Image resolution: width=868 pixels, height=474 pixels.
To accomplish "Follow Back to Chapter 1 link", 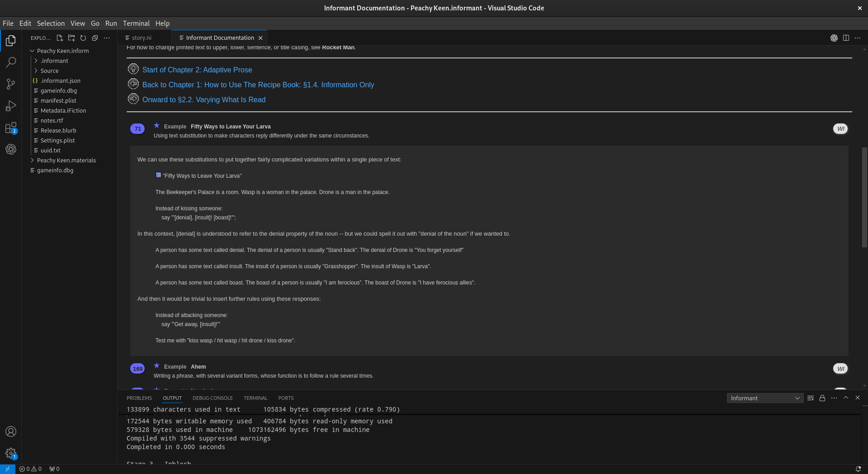I will point(258,85).
